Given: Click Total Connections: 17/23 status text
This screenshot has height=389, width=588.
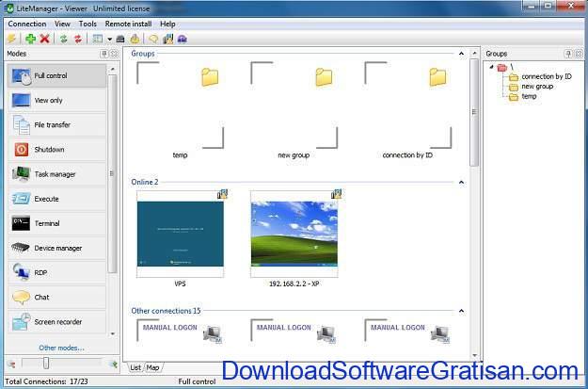Looking at the screenshot, I should pyautogui.click(x=46, y=381).
